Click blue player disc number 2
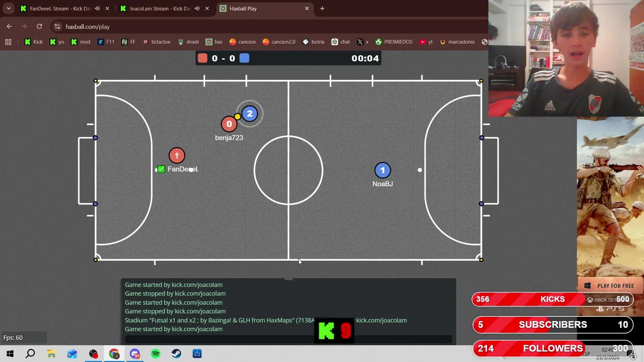Screen dimensions: 644x362 click(250, 114)
